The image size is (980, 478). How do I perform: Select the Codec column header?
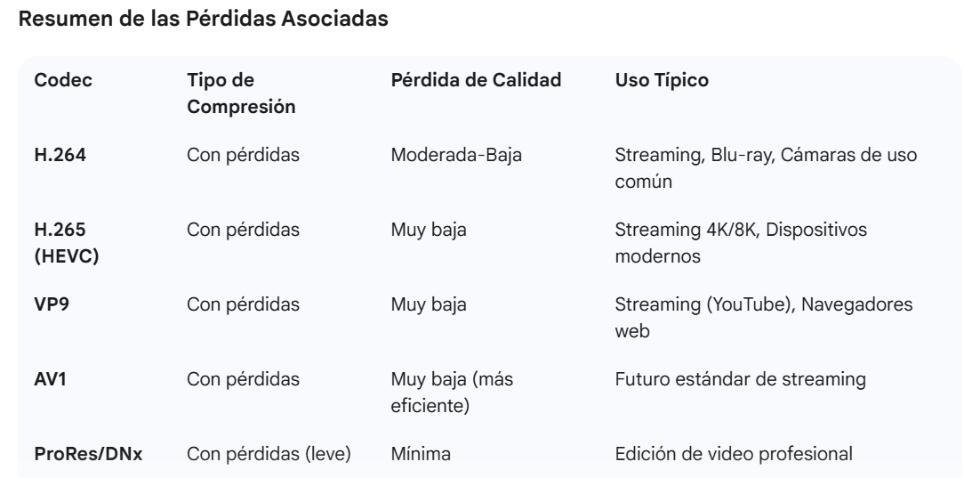63,80
